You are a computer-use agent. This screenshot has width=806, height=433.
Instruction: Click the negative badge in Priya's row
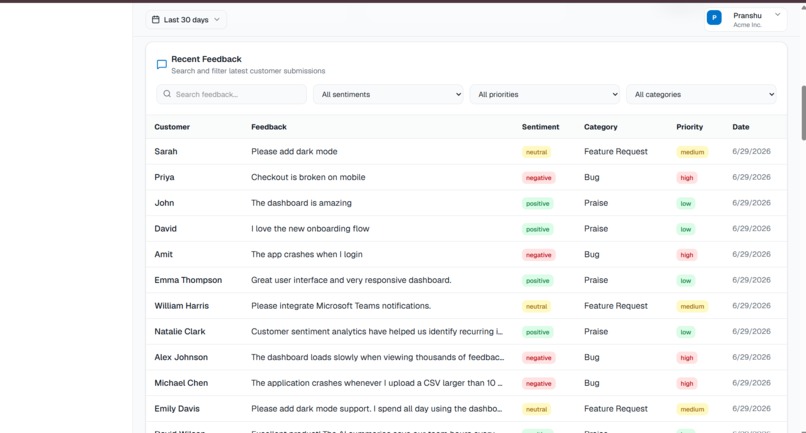point(538,178)
